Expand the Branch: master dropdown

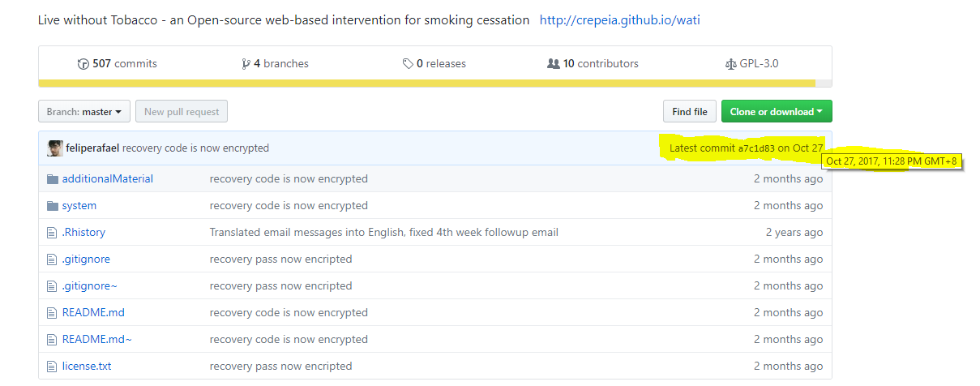(83, 112)
